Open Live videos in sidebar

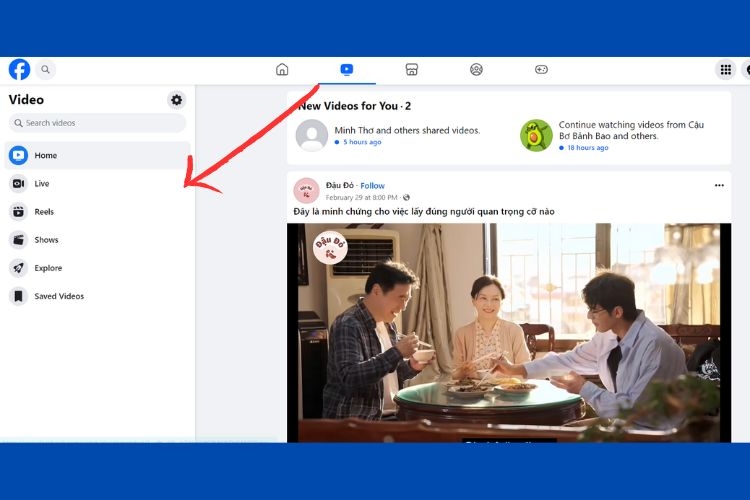coord(97,183)
